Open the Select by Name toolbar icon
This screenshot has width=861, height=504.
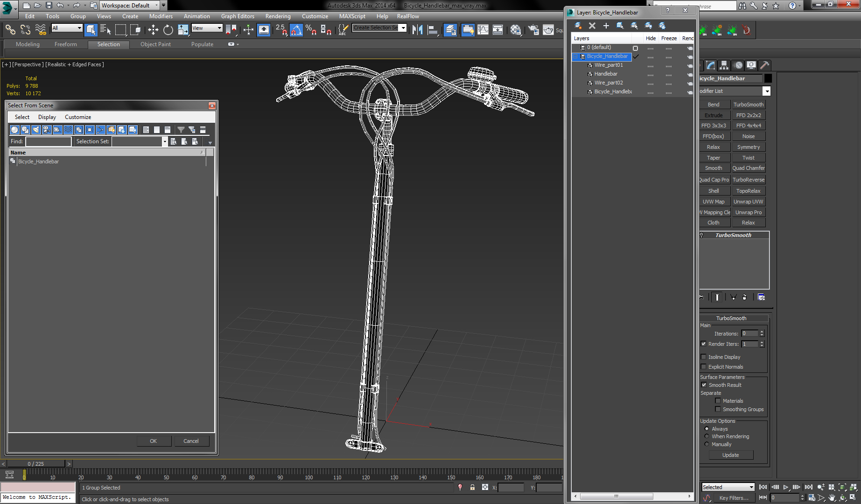point(105,30)
